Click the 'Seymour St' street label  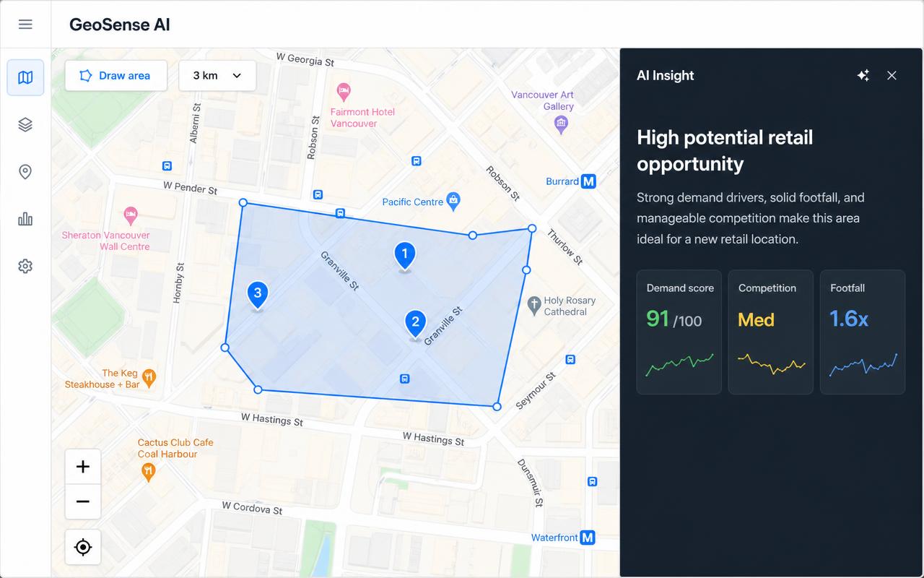coord(536,391)
